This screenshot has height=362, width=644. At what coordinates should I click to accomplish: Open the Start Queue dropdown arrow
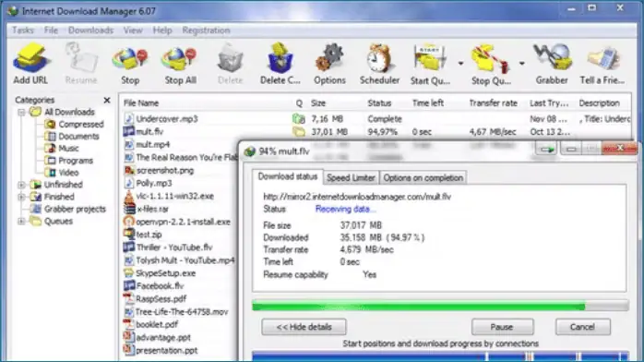click(460, 64)
